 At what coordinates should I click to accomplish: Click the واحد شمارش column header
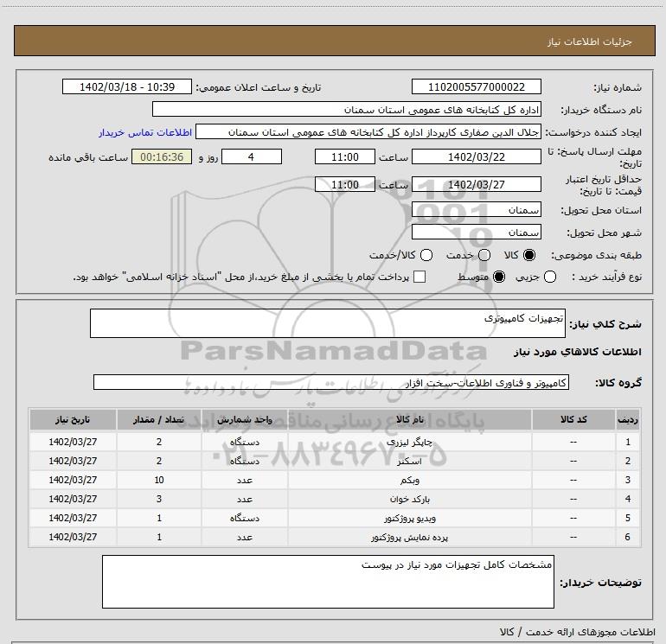245,419
